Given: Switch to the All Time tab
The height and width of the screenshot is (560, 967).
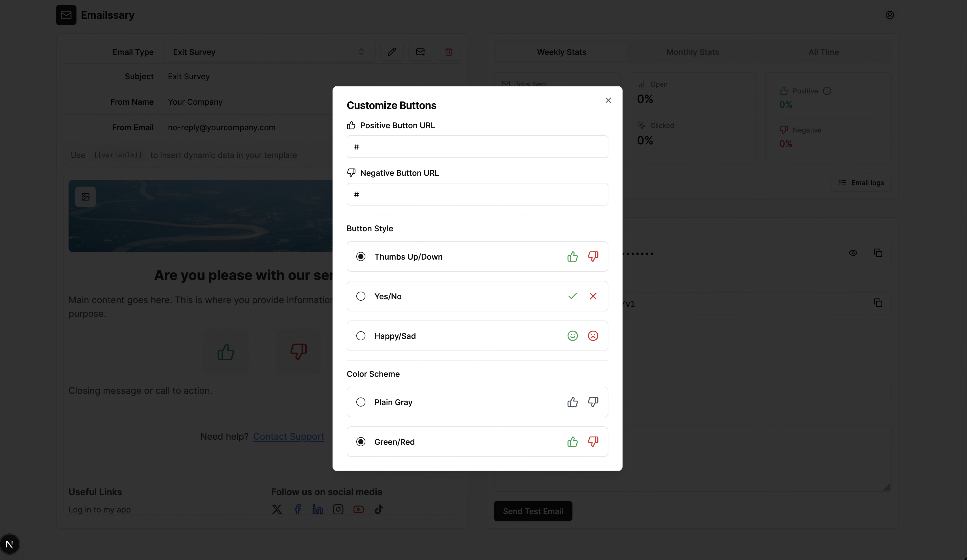Looking at the screenshot, I should pyautogui.click(x=823, y=52).
